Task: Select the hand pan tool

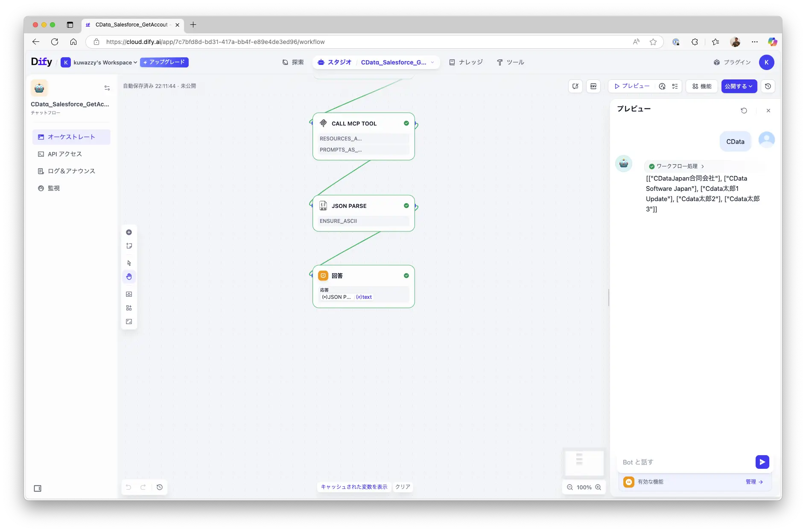Action: pyautogui.click(x=129, y=277)
